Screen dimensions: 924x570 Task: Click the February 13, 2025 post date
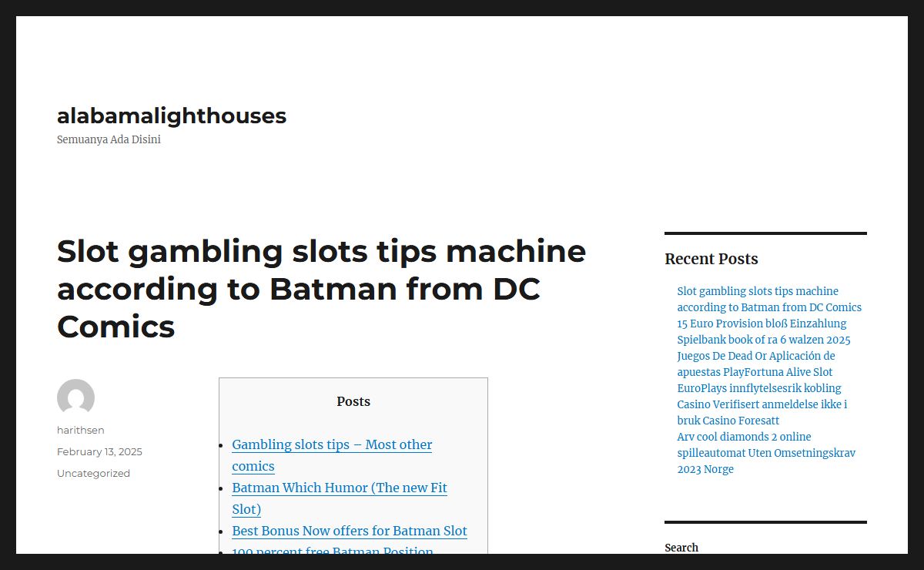click(99, 451)
